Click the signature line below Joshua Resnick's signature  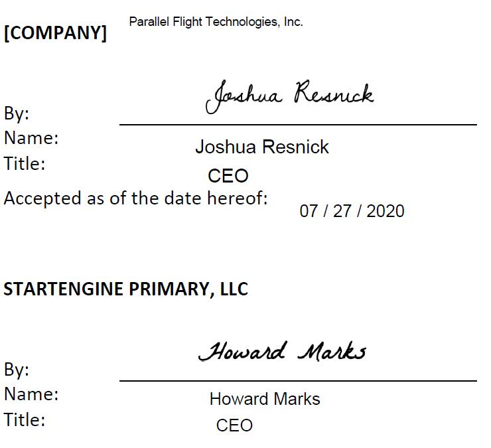298,124
